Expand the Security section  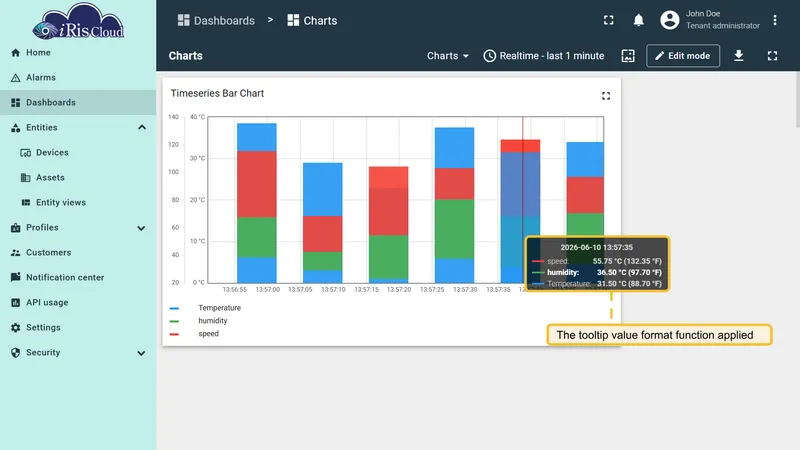coord(141,353)
